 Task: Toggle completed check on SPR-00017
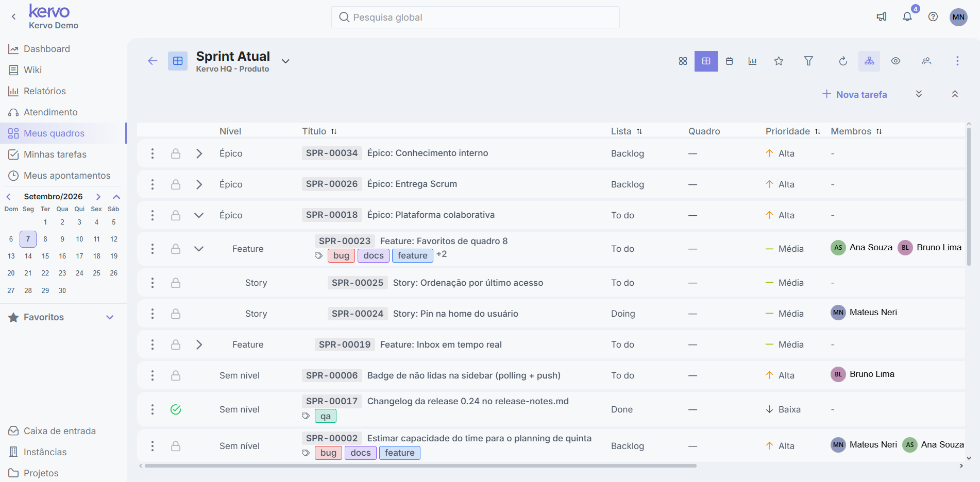click(176, 409)
